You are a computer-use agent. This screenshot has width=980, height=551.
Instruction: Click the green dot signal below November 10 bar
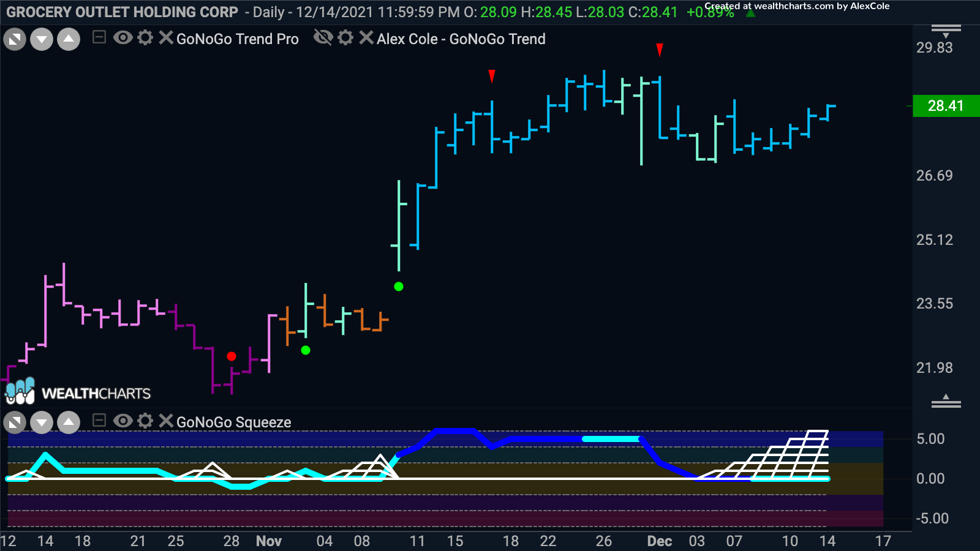[x=399, y=287]
